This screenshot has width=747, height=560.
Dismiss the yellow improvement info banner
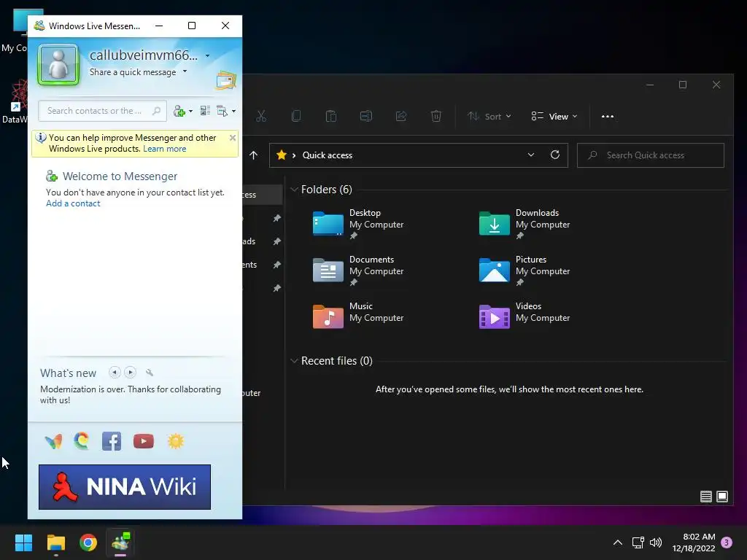[x=233, y=138]
